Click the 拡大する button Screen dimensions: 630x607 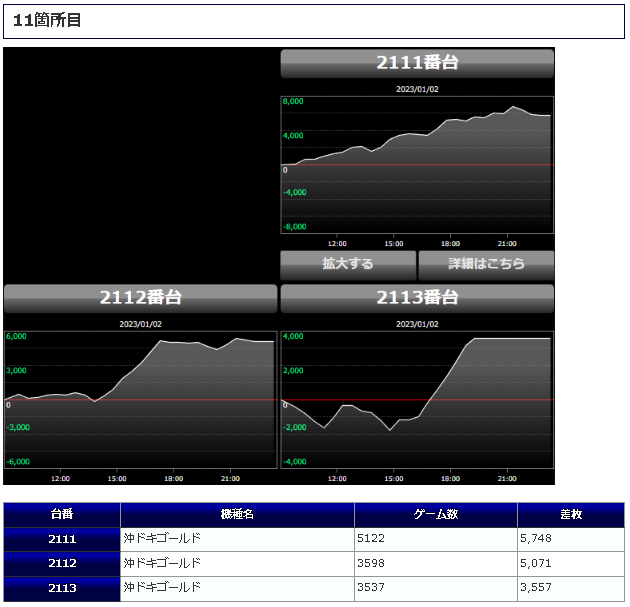point(348,265)
